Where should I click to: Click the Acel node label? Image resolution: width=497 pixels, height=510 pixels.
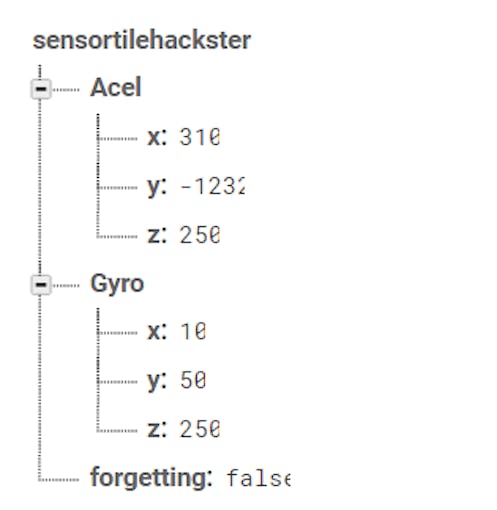[116, 87]
